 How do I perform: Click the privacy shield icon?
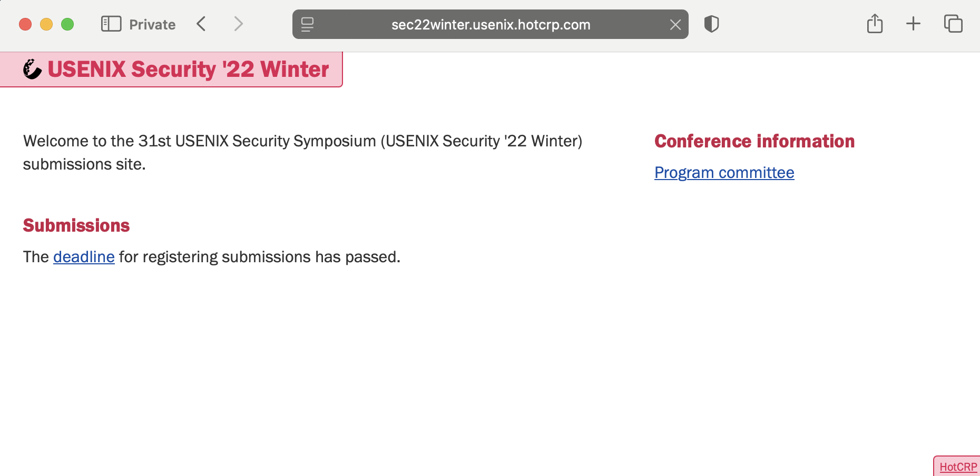coord(712,24)
